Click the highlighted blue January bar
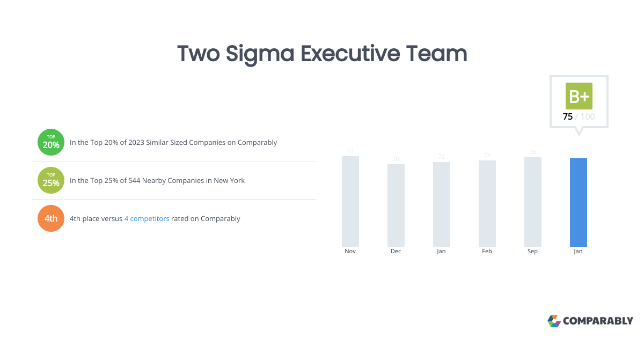The image size is (644, 338). point(579,202)
